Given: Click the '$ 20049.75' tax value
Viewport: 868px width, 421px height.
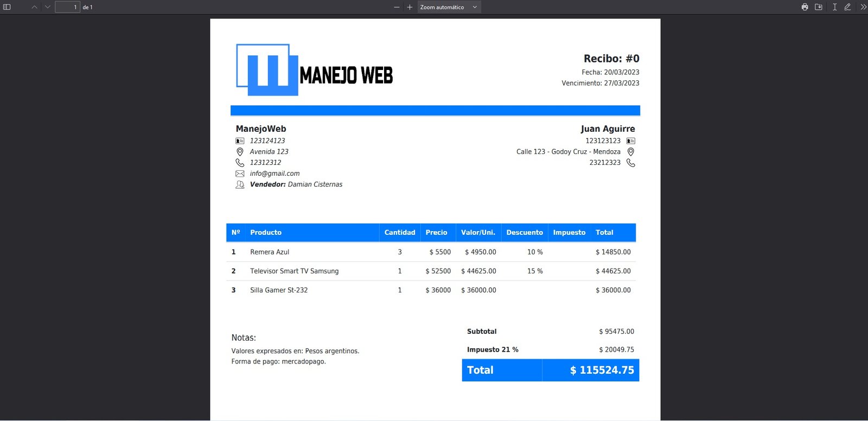Looking at the screenshot, I should pyautogui.click(x=616, y=350).
